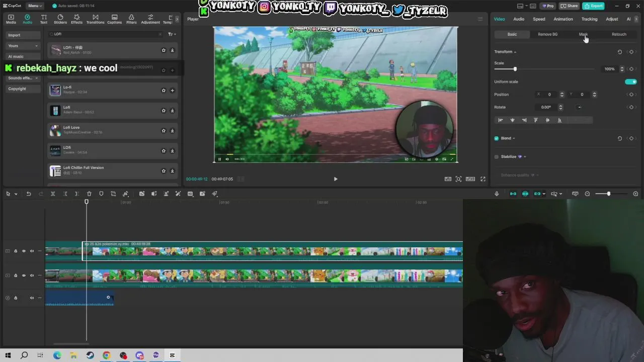Open selection tool mode dropdown
This screenshot has width=644, height=362.
click(x=16, y=194)
